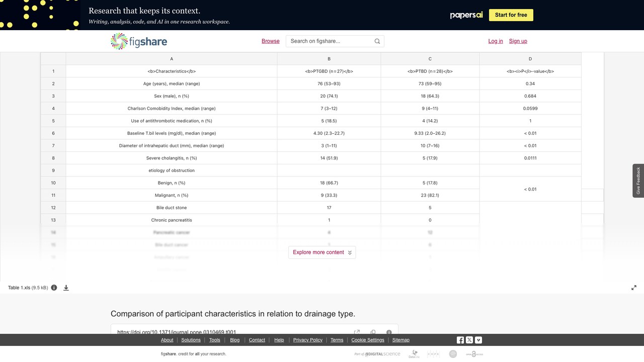Show file info for Table 1.xls
The height and width of the screenshot is (362, 644).
coord(54,288)
